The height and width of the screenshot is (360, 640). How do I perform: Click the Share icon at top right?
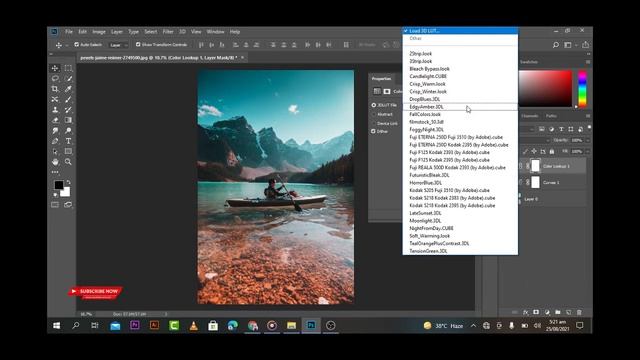pos(585,45)
